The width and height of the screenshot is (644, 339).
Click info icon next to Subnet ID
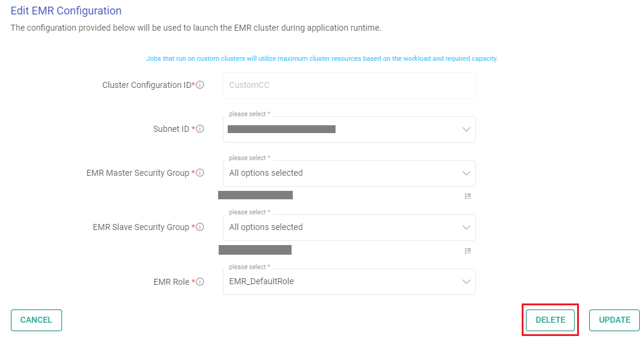[200, 129]
